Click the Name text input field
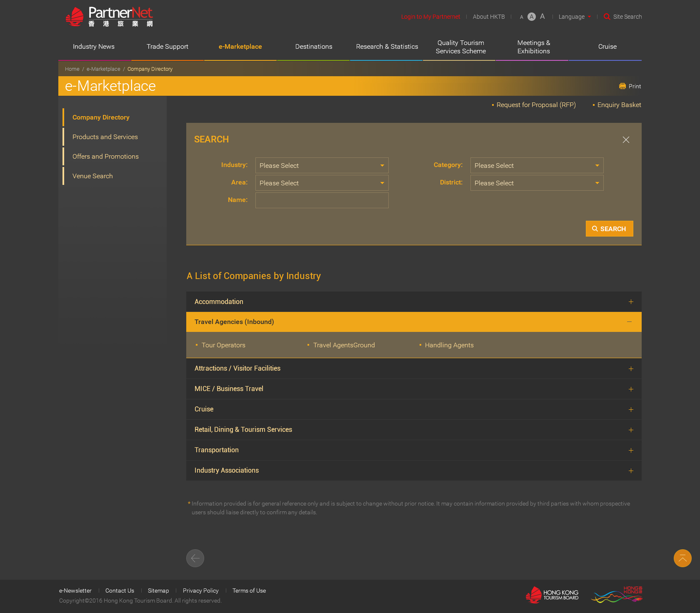Image resolution: width=700 pixels, height=613 pixels. point(322,200)
